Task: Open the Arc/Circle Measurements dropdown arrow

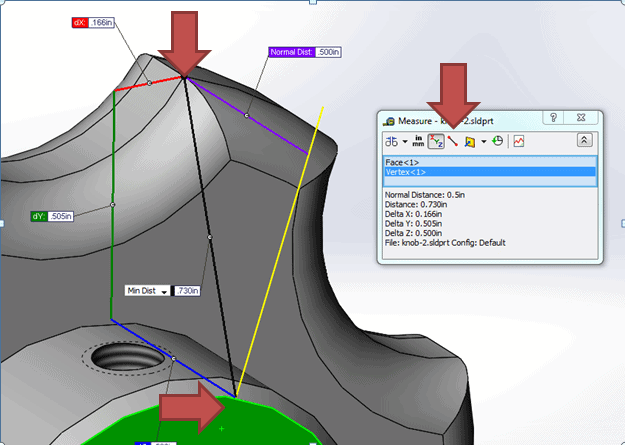Action: pyautogui.click(x=403, y=142)
